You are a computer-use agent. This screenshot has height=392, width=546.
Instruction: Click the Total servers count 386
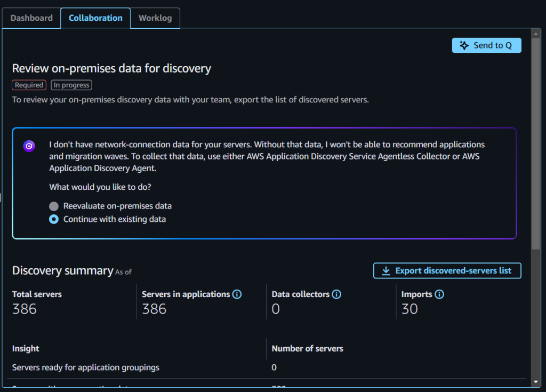pyautogui.click(x=24, y=308)
